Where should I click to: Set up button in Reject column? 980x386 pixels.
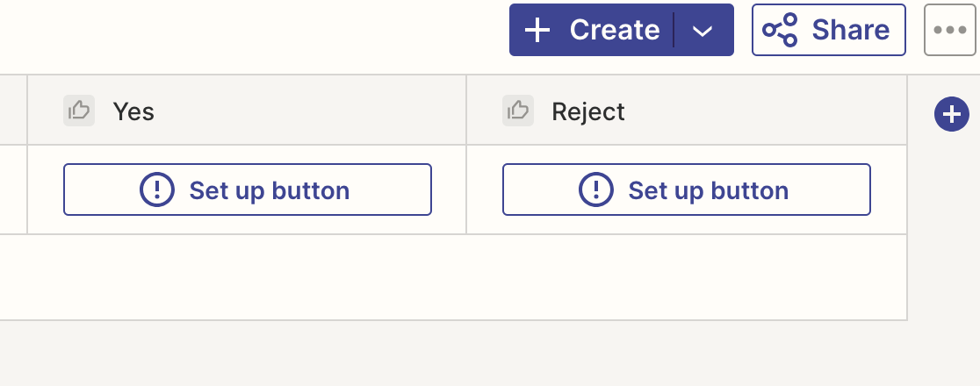click(687, 189)
